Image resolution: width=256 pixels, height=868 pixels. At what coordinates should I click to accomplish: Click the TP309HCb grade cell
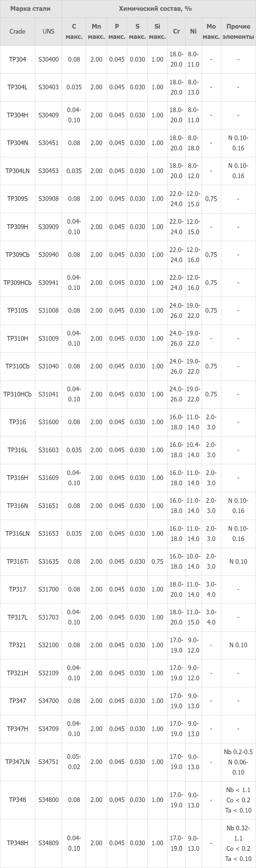click(x=18, y=283)
